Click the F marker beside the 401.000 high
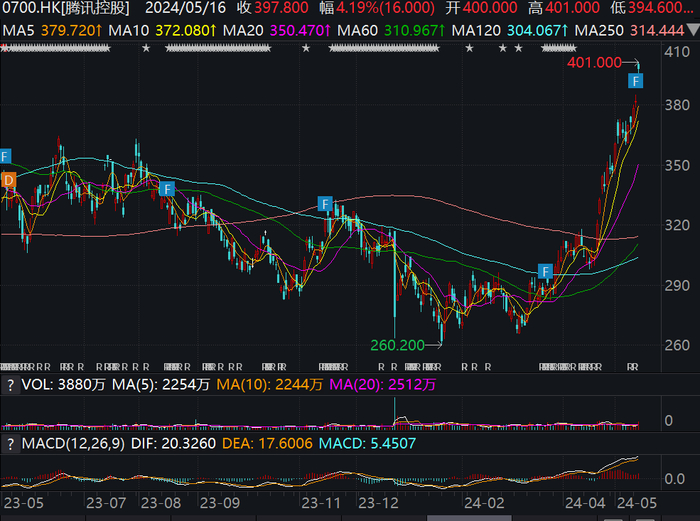The height and width of the screenshot is (521, 700). 635,81
